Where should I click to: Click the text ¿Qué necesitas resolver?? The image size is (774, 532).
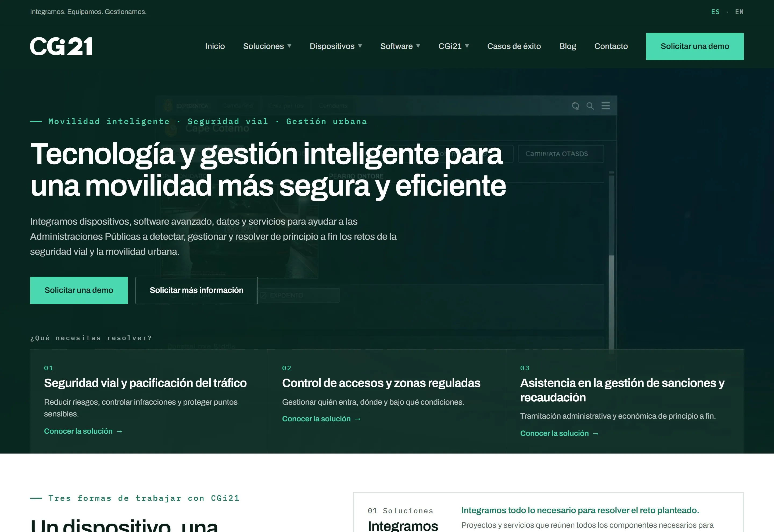coord(91,338)
